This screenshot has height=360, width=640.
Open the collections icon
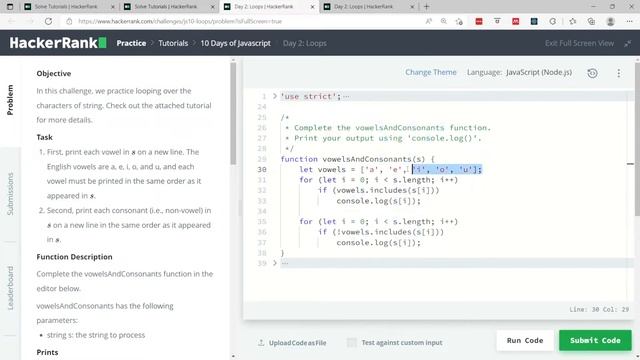(x=591, y=21)
